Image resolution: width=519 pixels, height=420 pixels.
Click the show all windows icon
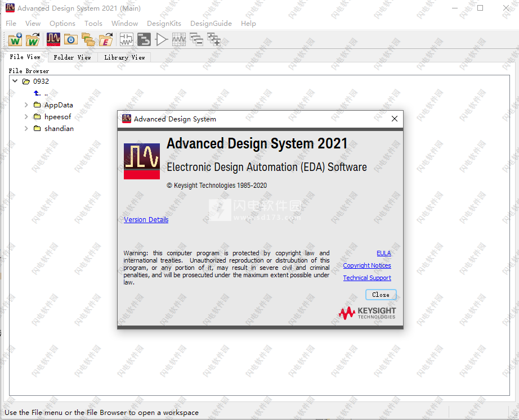tap(214, 40)
